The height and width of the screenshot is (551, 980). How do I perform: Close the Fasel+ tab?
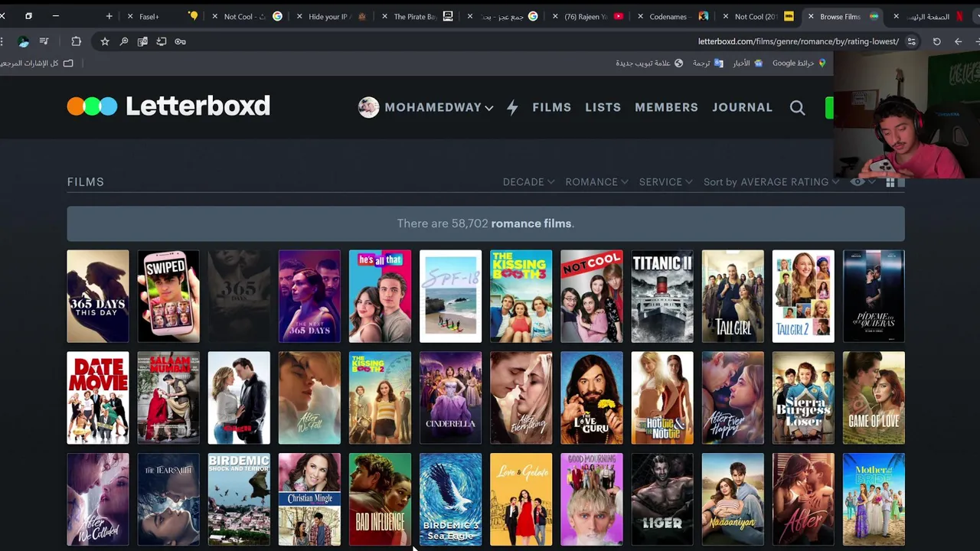click(130, 16)
